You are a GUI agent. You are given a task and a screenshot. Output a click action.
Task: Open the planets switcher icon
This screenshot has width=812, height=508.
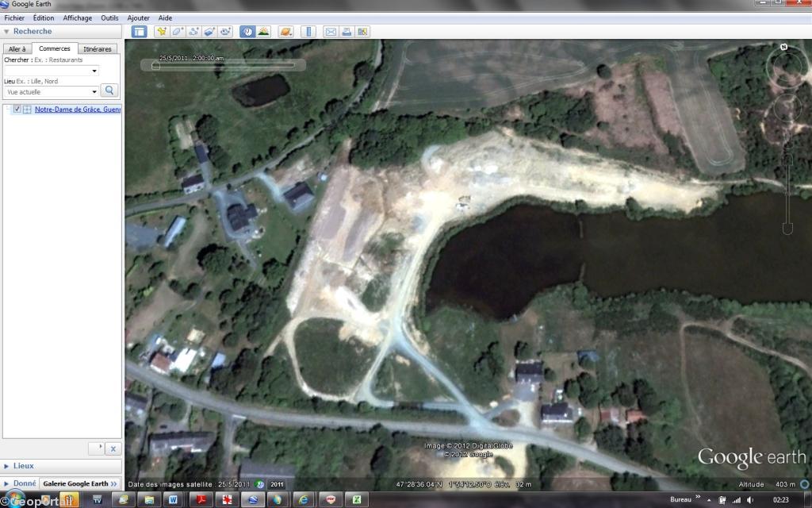coord(286,32)
